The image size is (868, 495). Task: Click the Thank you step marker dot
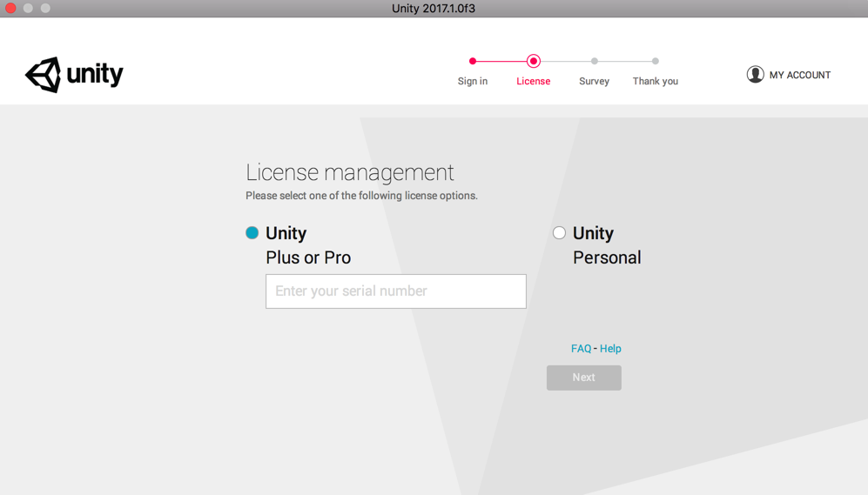[656, 61]
